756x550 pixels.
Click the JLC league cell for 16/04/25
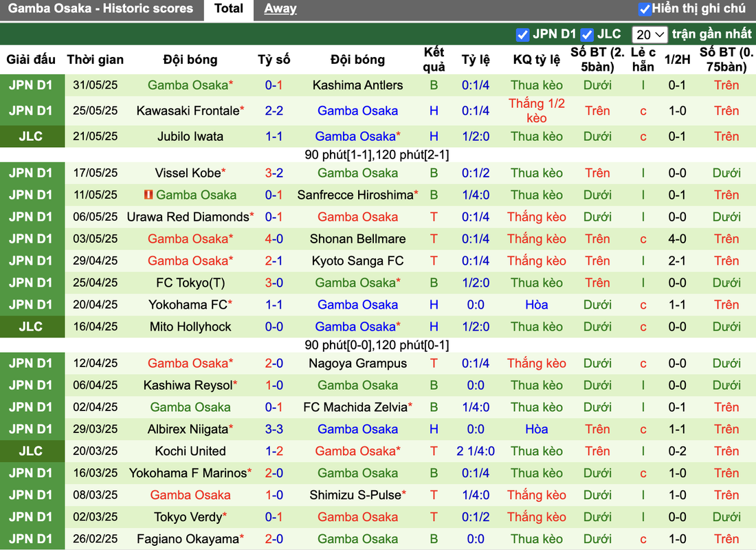[x=32, y=327]
